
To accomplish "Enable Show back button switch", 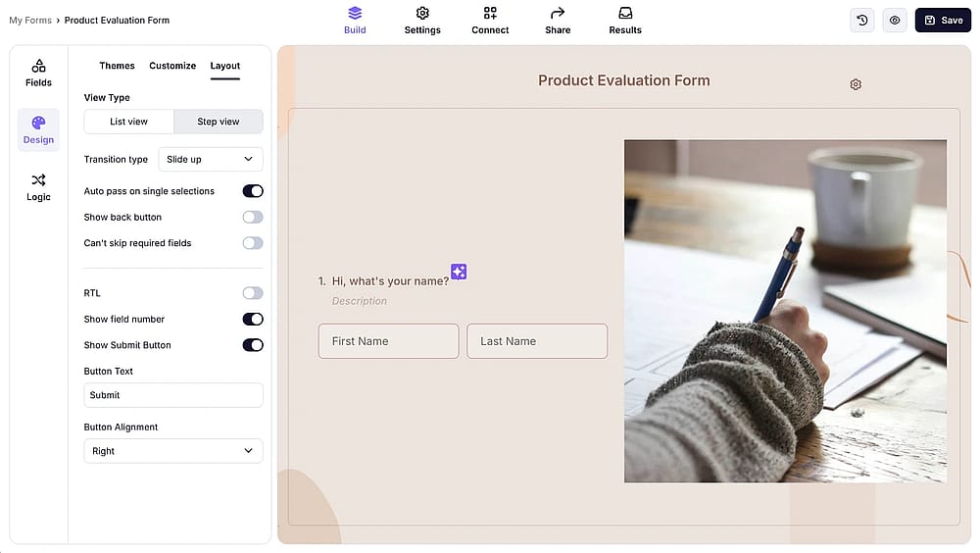I will (x=253, y=217).
